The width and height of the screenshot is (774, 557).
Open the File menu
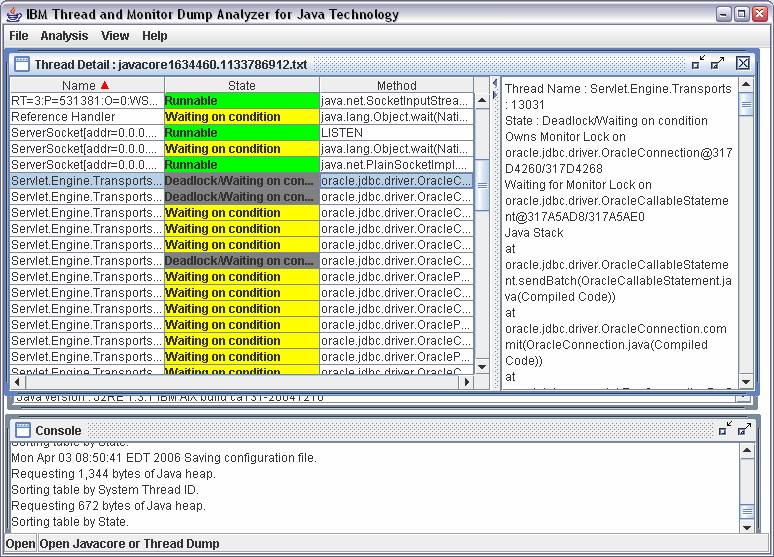19,36
